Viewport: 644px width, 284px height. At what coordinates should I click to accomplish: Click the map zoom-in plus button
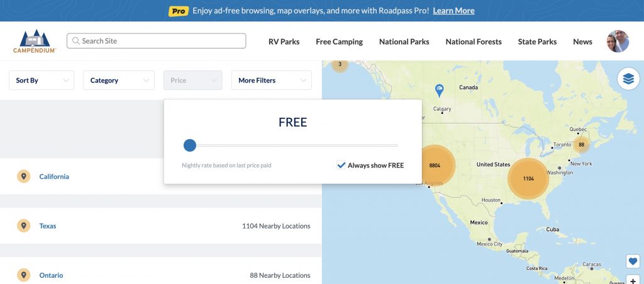[633, 280]
